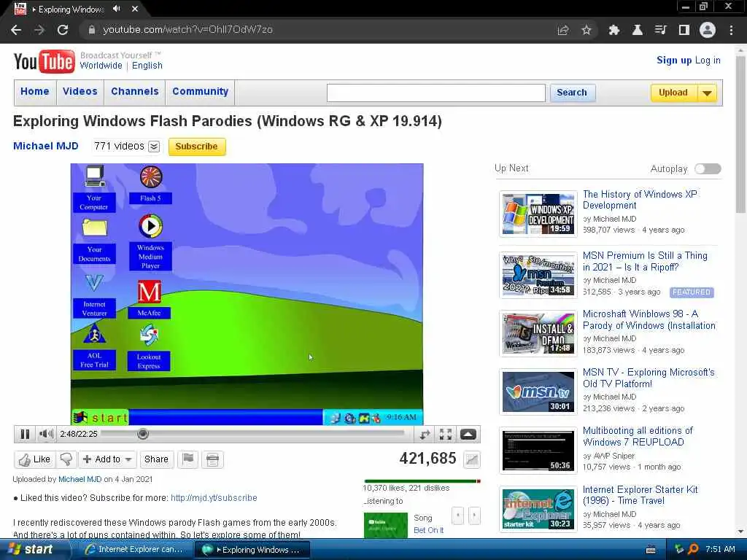This screenshot has height=560, width=747.
Task: Click browser back arrow
Action: (16, 29)
